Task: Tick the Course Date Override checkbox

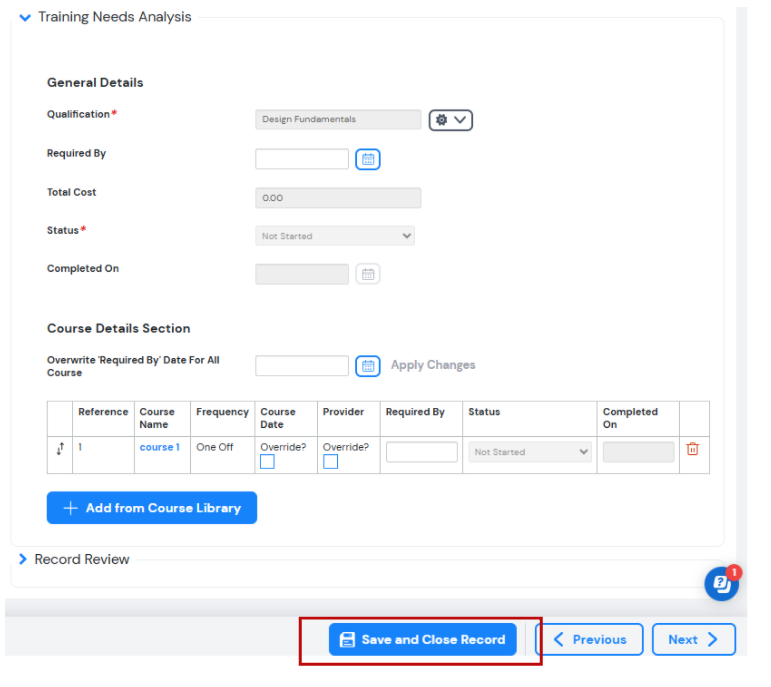Action: pos(267,462)
